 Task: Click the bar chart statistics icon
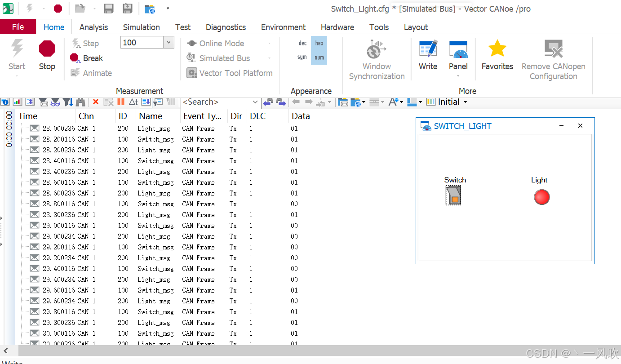point(18,102)
